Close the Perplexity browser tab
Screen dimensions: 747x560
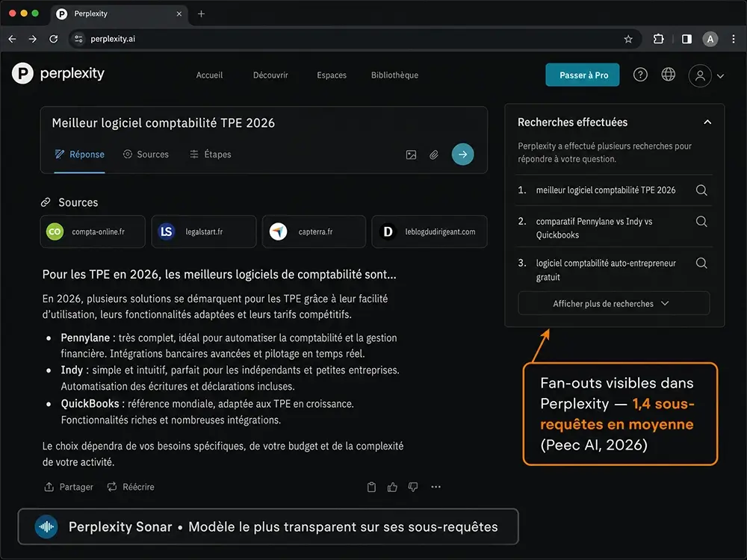pyautogui.click(x=179, y=13)
